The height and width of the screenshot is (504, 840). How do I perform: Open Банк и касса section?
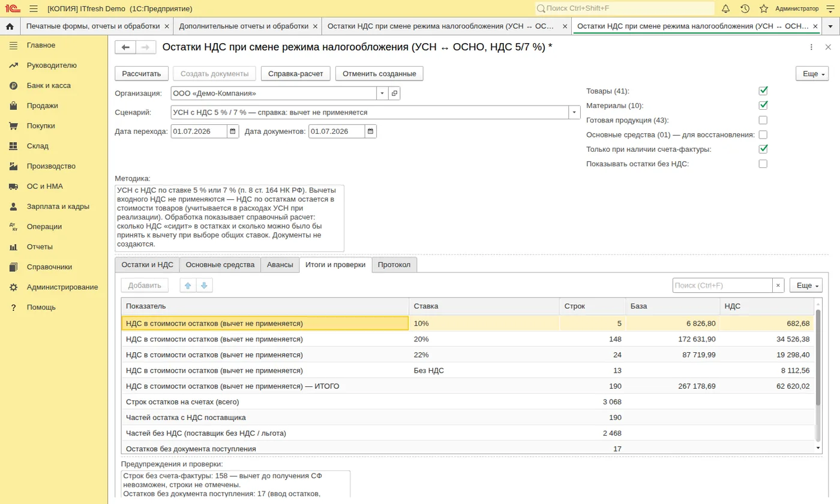(49, 85)
